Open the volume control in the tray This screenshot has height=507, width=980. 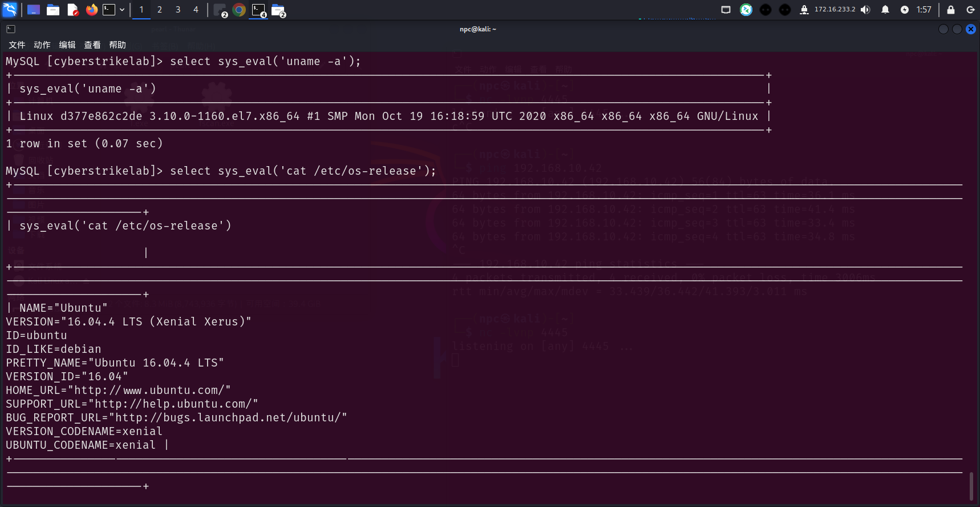pyautogui.click(x=866, y=10)
